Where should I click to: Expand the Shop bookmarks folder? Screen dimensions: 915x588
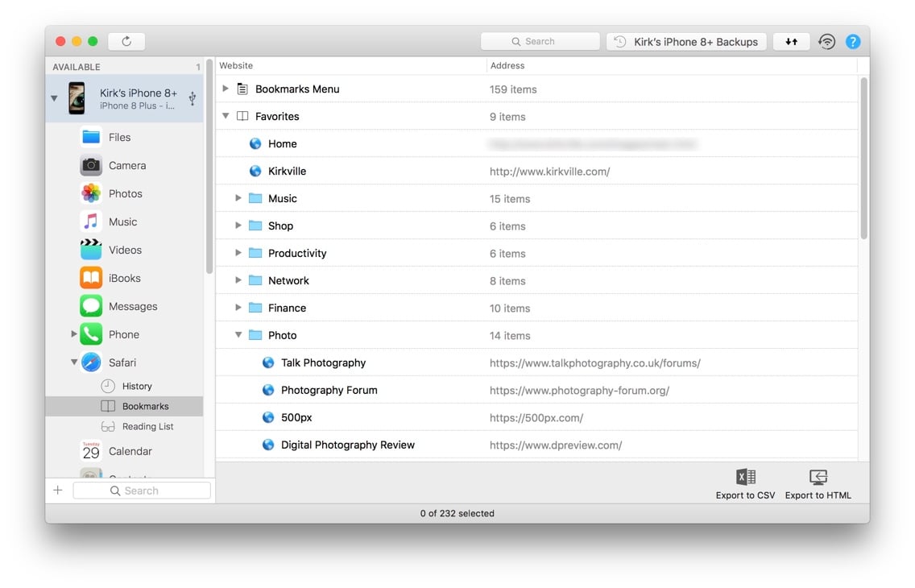tap(238, 226)
